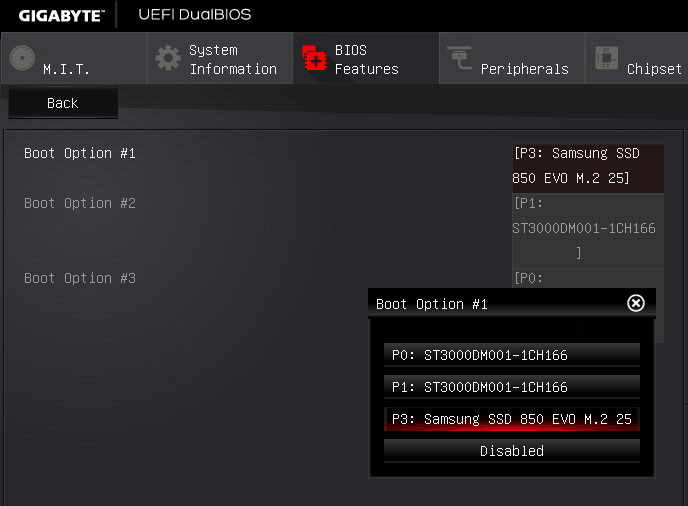Image resolution: width=688 pixels, height=506 pixels.
Task: Click the red BIOS Features chip icon
Action: pos(315,58)
